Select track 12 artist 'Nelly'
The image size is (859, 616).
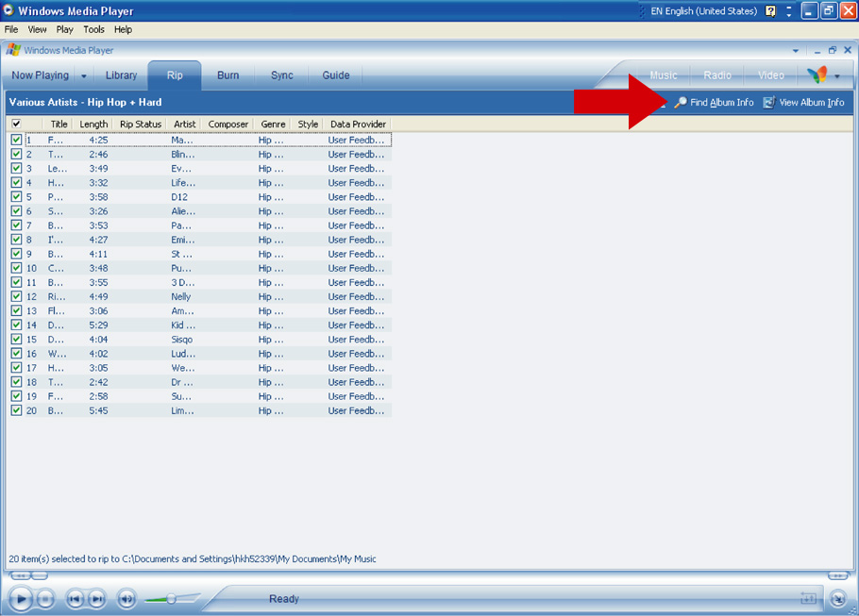(181, 296)
